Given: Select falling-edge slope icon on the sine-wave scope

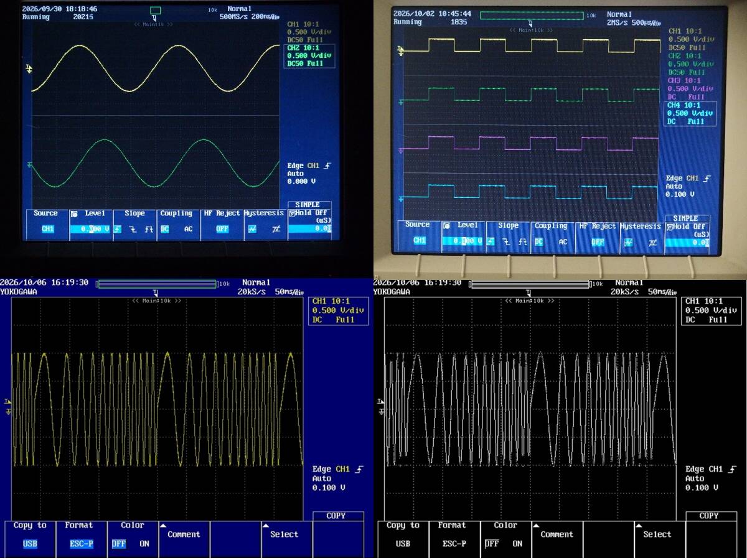Looking at the screenshot, I should pyautogui.click(x=133, y=229).
